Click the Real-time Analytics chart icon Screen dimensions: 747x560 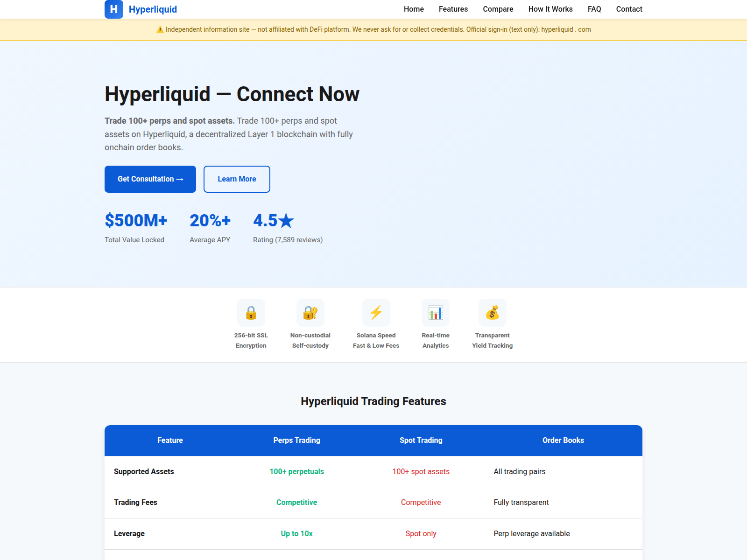point(436,313)
